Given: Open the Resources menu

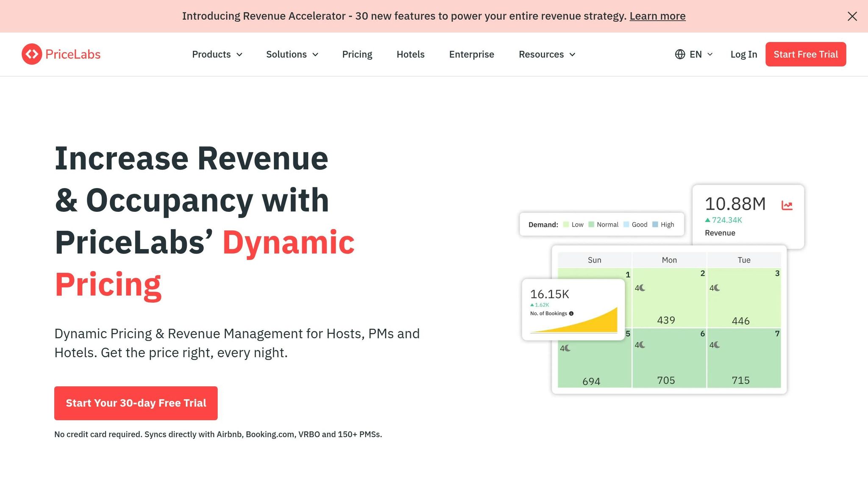Looking at the screenshot, I should (547, 54).
